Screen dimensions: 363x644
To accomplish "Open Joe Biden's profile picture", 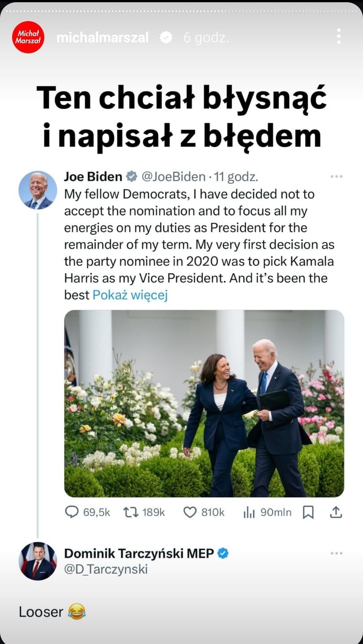I will coord(38,190).
